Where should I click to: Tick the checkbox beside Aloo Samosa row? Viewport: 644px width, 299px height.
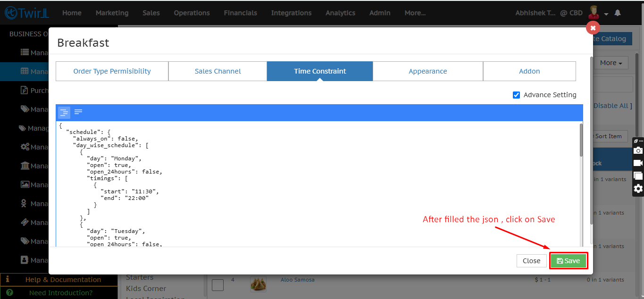coord(217,285)
